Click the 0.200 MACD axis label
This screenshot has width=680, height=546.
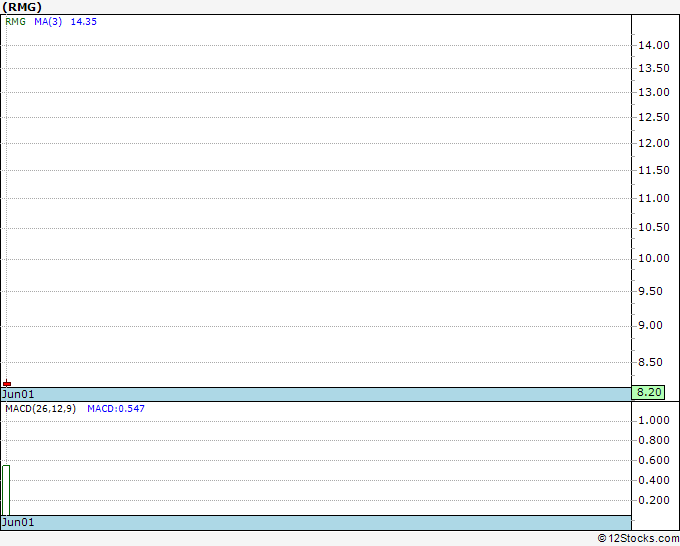(x=654, y=500)
